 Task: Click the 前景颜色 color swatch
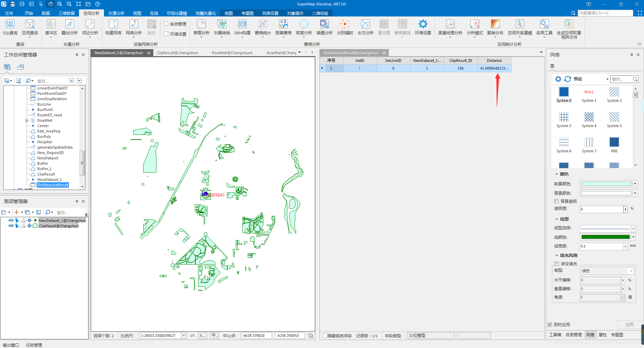[x=606, y=184]
